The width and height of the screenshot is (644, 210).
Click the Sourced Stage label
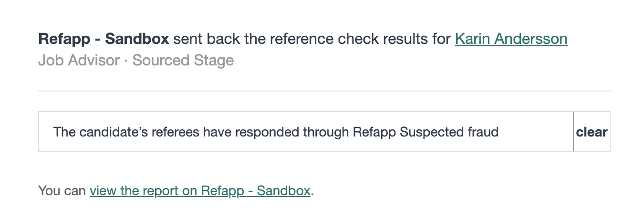click(x=183, y=61)
